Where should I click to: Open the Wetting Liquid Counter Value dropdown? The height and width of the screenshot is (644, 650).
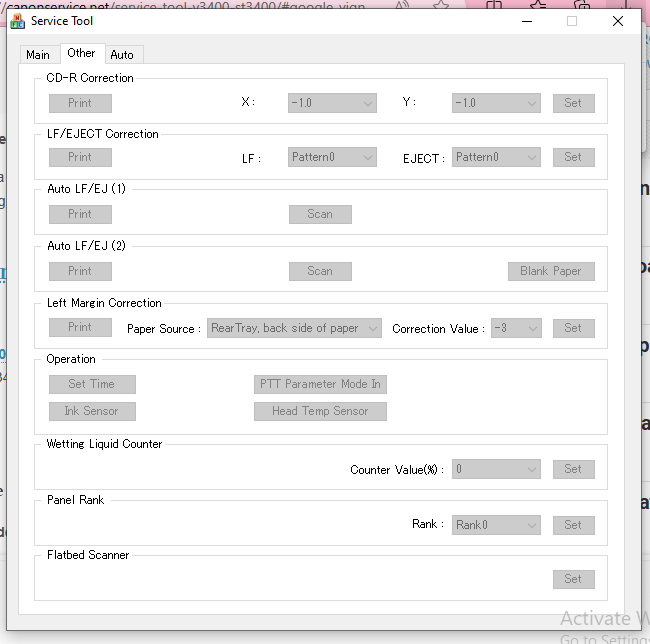pyautogui.click(x=496, y=469)
